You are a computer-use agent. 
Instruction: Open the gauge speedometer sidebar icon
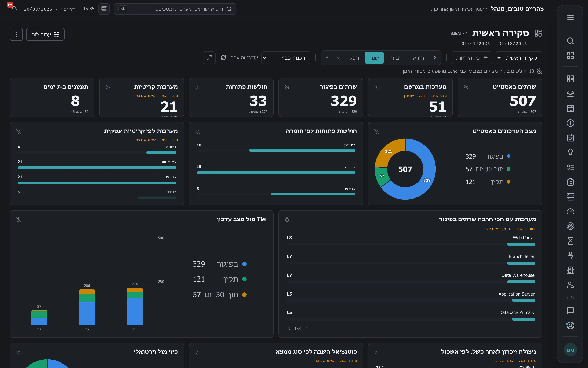point(570,212)
